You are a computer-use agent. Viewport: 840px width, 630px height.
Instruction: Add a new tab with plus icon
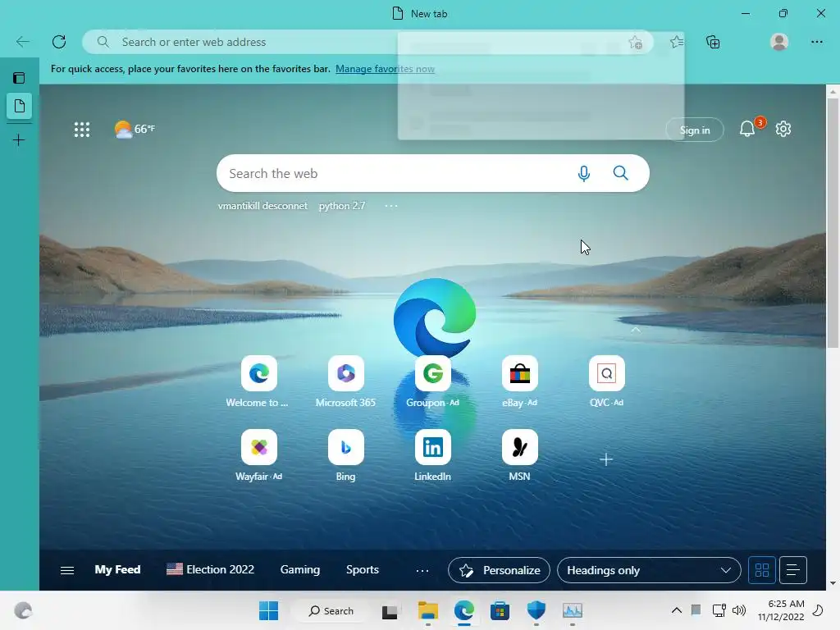19,140
